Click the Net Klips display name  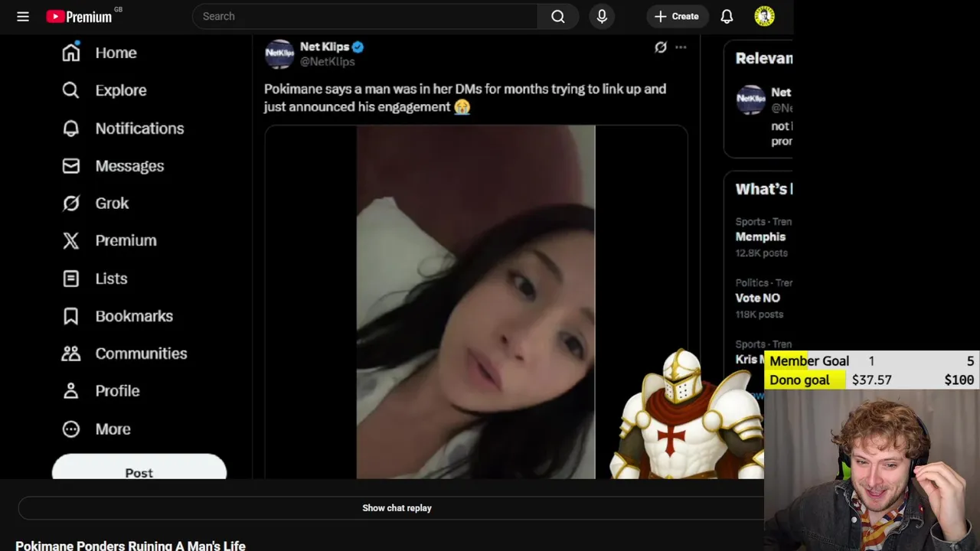tap(325, 47)
